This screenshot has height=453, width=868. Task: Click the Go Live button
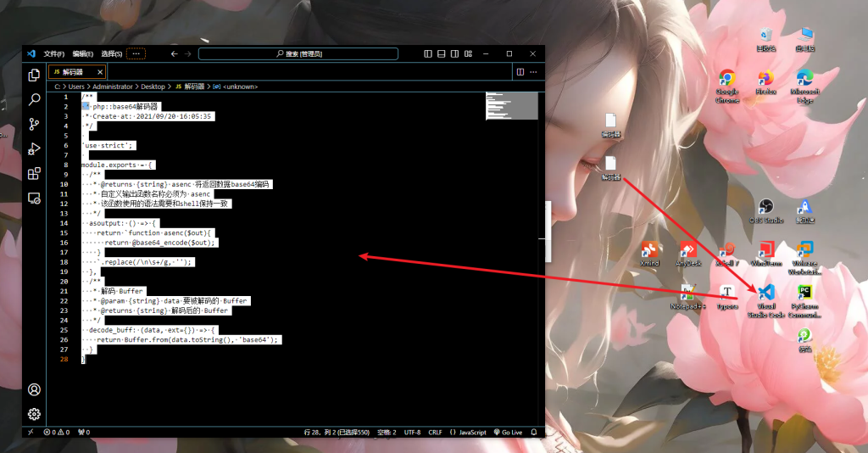click(x=508, y=432)
